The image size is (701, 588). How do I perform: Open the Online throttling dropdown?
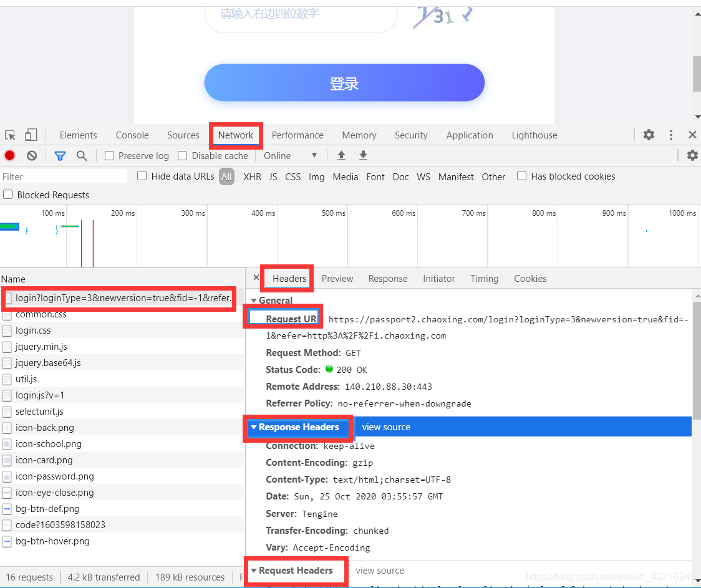291,156
